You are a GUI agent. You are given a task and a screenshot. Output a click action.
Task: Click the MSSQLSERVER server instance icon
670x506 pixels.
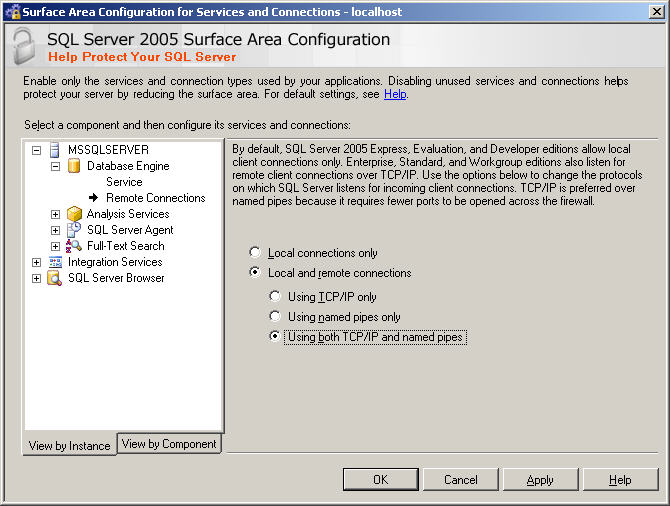(55, 150)
